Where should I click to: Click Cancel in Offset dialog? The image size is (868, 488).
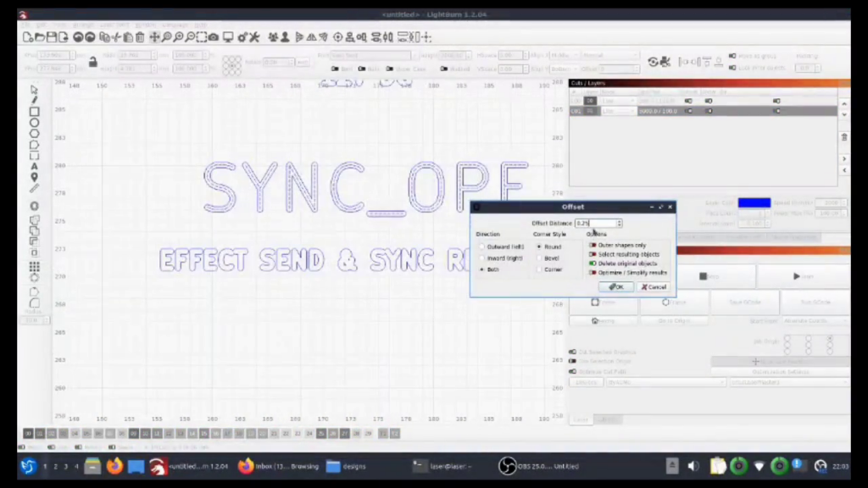pyautogui.click(x=654, y=287)
